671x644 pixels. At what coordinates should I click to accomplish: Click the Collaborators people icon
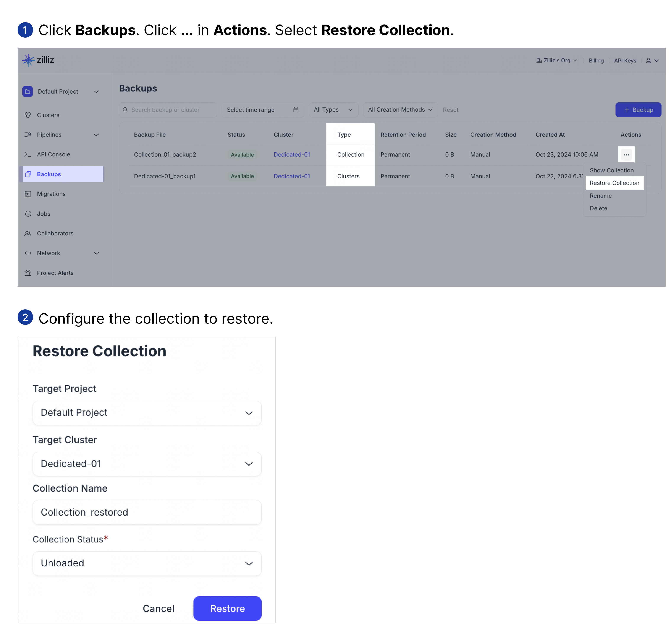(28, 233)
